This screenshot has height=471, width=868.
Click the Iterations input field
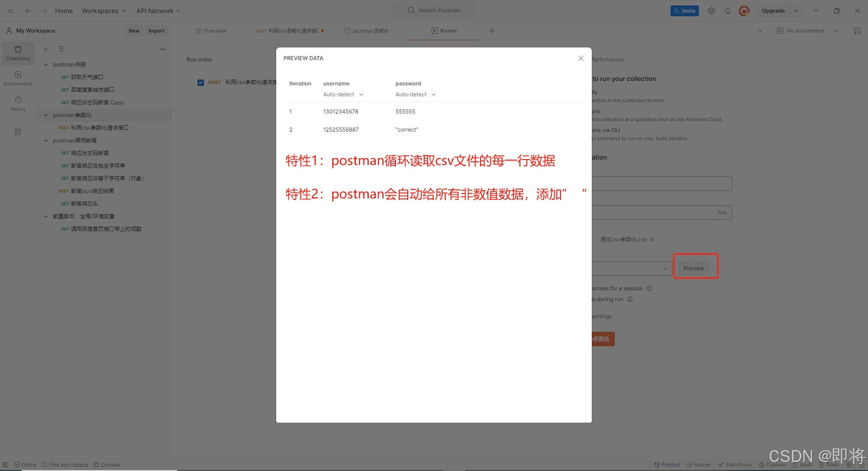(662, 184)
